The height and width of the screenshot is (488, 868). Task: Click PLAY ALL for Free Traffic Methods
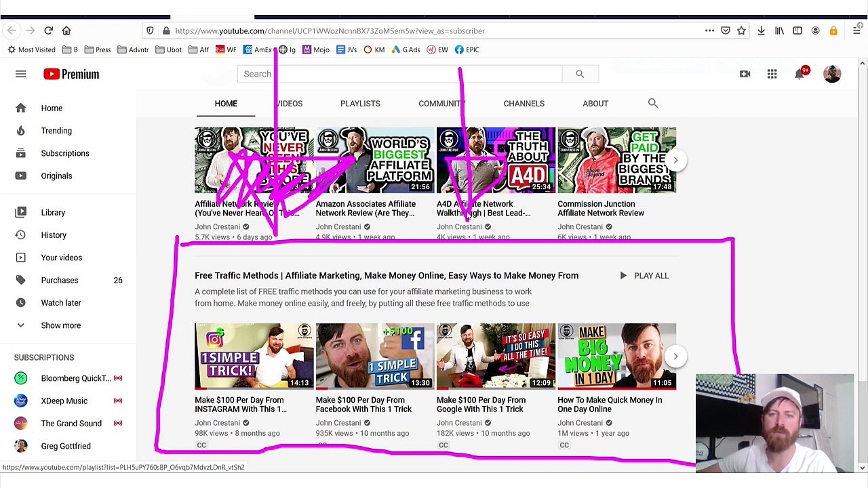pos(644,275)
